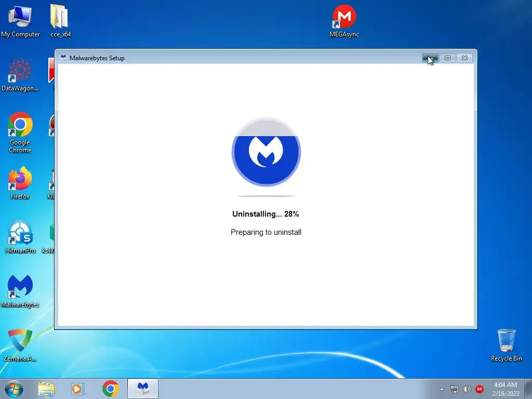Click the 'Uninstalling... 28%' text

pos(265,214)
